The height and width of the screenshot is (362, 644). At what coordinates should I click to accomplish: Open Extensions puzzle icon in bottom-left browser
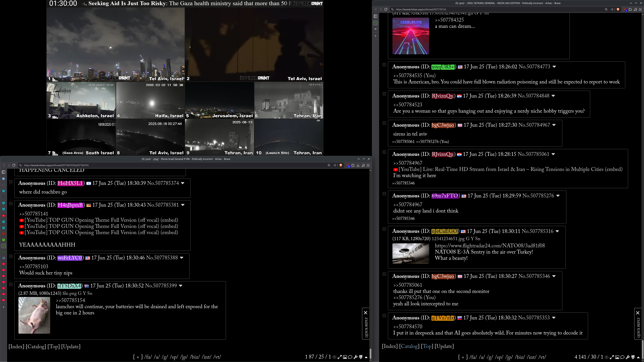click(353, 165)
